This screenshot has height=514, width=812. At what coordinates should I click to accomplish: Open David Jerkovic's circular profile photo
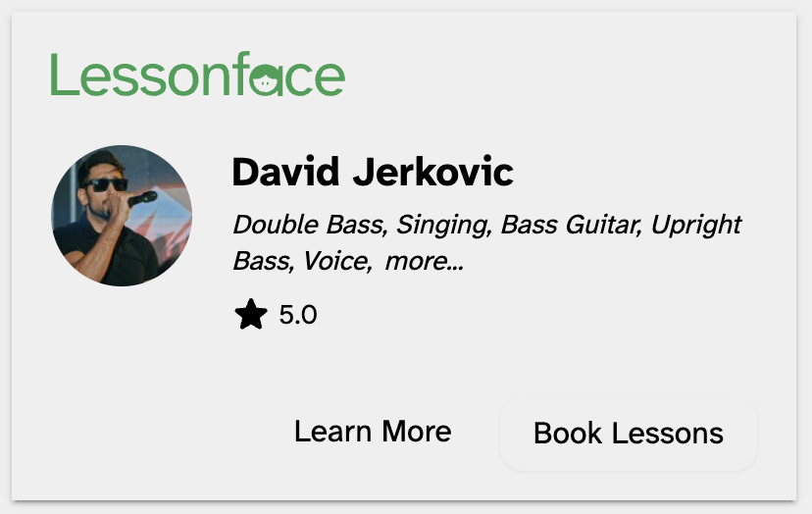click(x=122, y=216)
